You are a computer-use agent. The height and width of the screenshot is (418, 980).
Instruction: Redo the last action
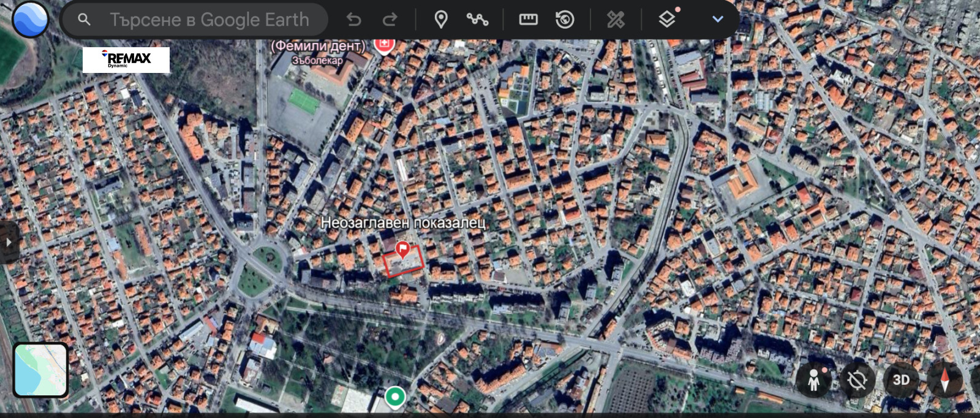(x=390, y=20)
